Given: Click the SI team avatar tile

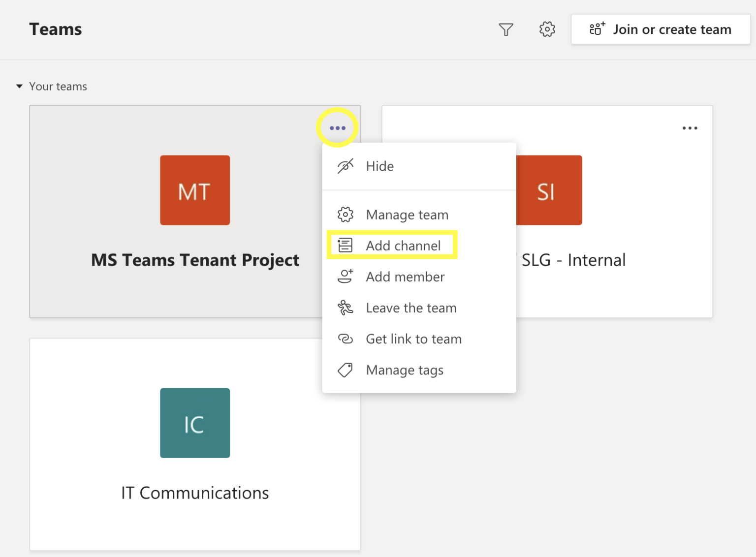Looking at the screenshot, I should click(549, 190).
